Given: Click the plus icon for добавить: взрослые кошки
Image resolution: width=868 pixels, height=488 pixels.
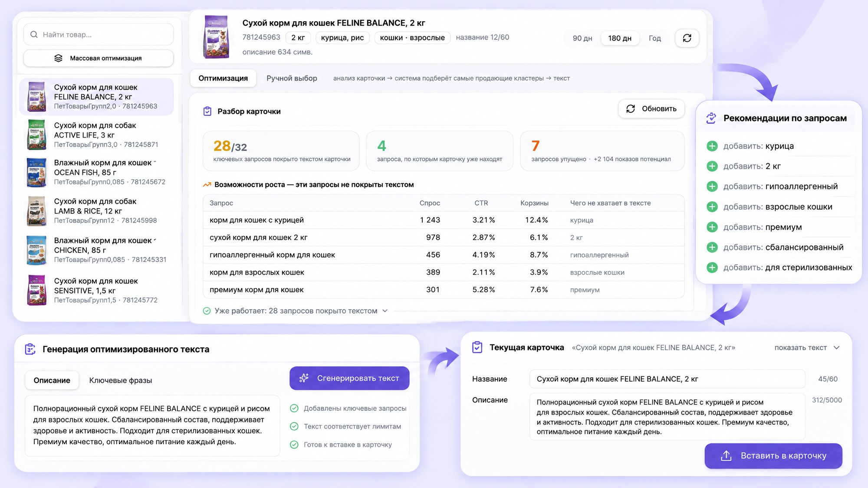Looking at the screenshot, I should tap(712, 207).
